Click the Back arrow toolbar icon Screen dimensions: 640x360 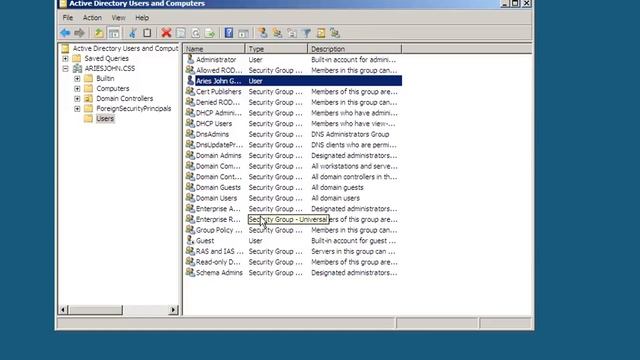click(x=65, y=33)
